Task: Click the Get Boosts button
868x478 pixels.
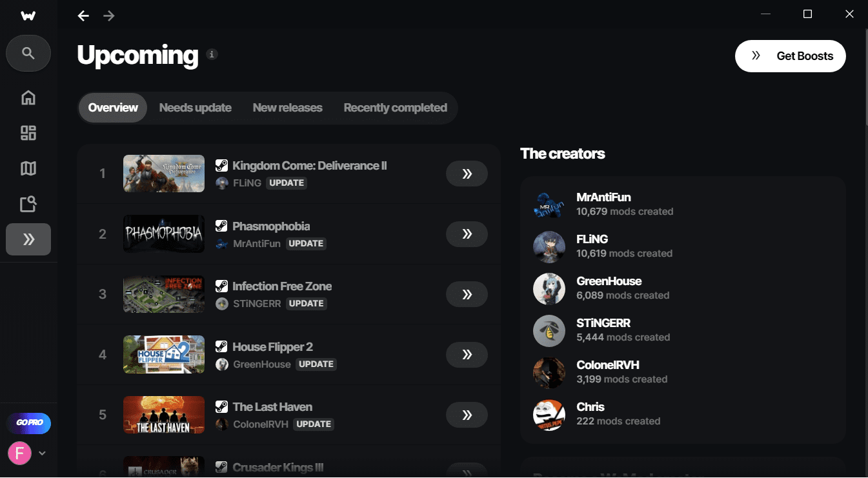Action: click(790, 56)
